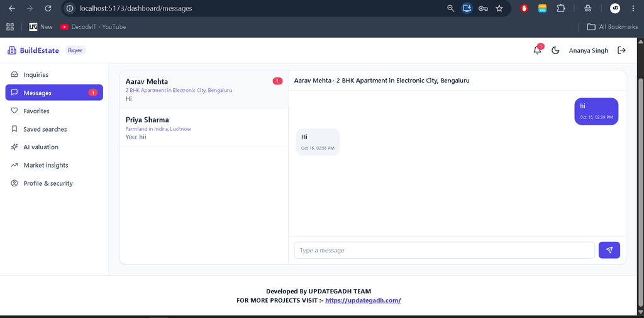Open the AI valuation menu item
The width and height of the screenshot is (644, 318).
click(54, 147)
